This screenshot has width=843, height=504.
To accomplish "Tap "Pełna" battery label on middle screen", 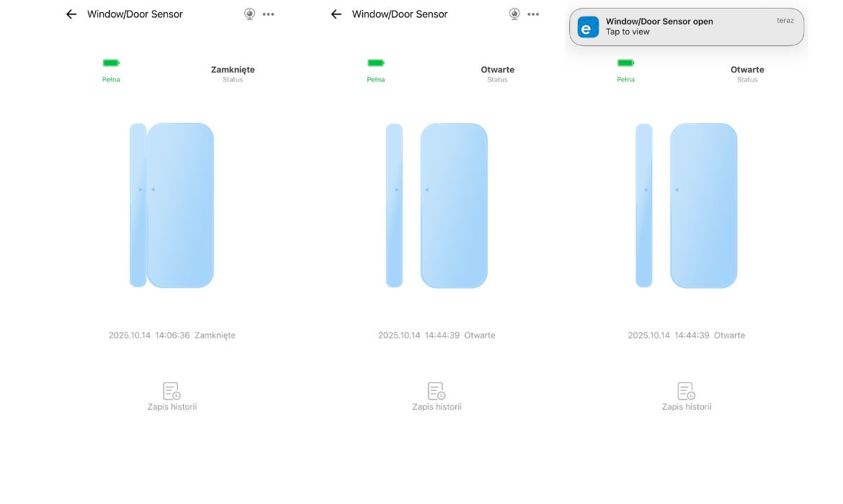I will pos(375,80).
